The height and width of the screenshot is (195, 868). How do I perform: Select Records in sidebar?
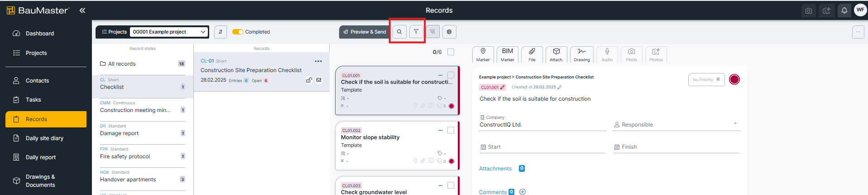pyautogui.click(x=46, y=119)
